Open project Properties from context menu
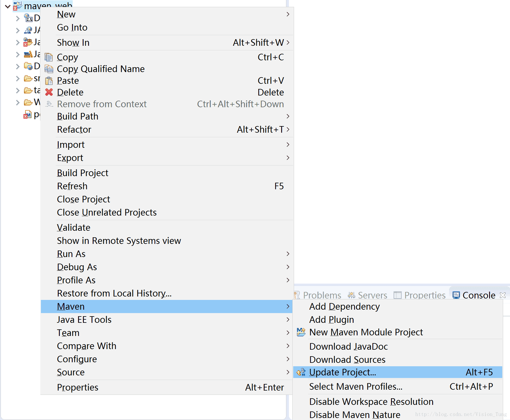This screenshot has width=510, height=420. pos(167,387)
